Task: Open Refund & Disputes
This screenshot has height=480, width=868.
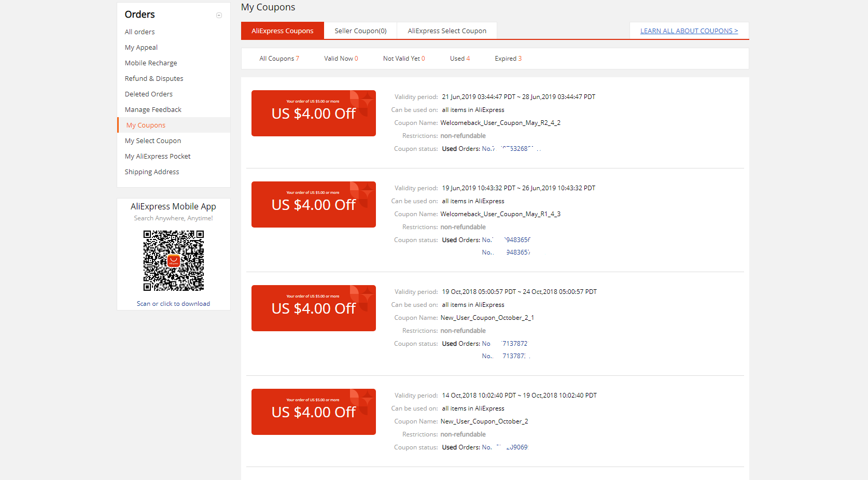Action: (x=154, y=78)
